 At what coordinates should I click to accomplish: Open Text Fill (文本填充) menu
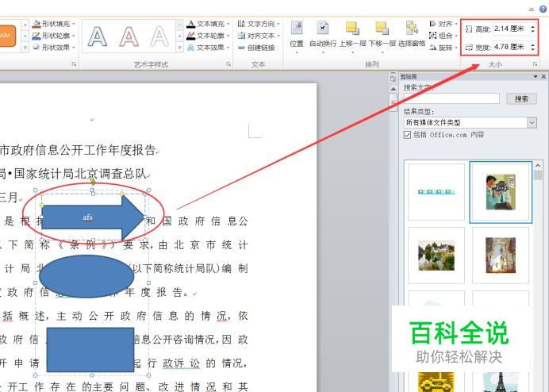(208, 24)
